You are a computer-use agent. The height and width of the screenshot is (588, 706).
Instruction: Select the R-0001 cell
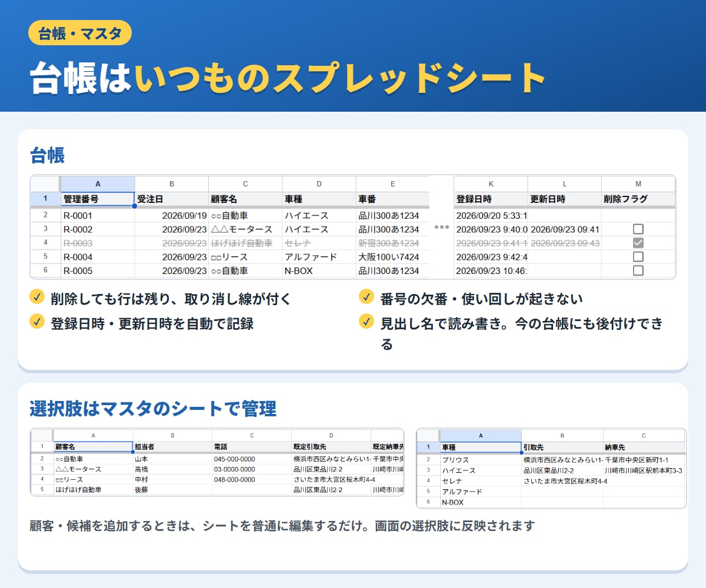98,216
